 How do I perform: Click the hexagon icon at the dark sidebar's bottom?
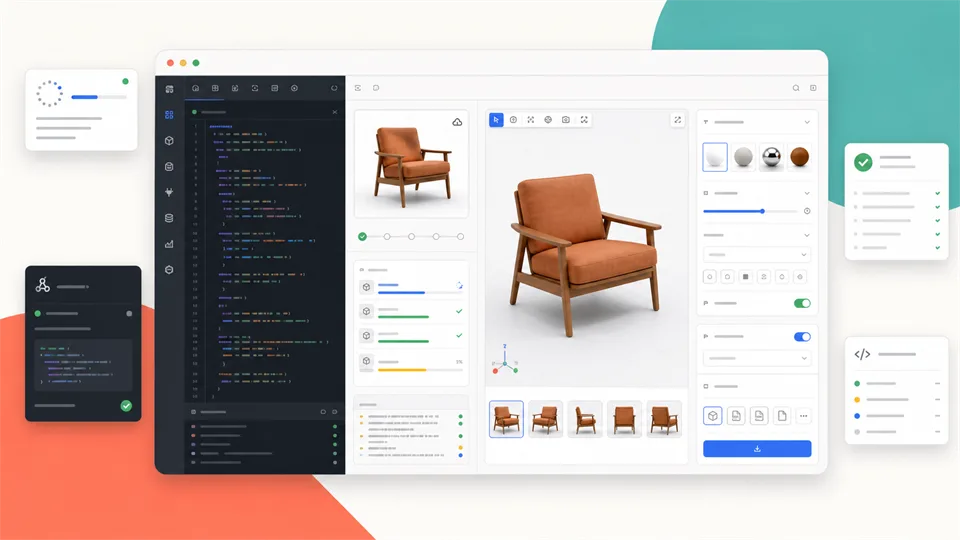point(169,269)
